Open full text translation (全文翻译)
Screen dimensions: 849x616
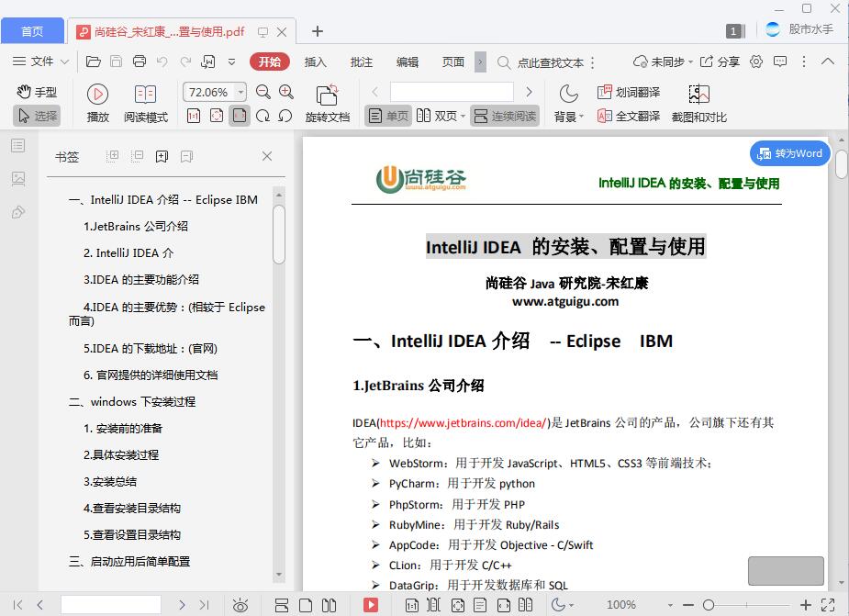coord(629,116)
